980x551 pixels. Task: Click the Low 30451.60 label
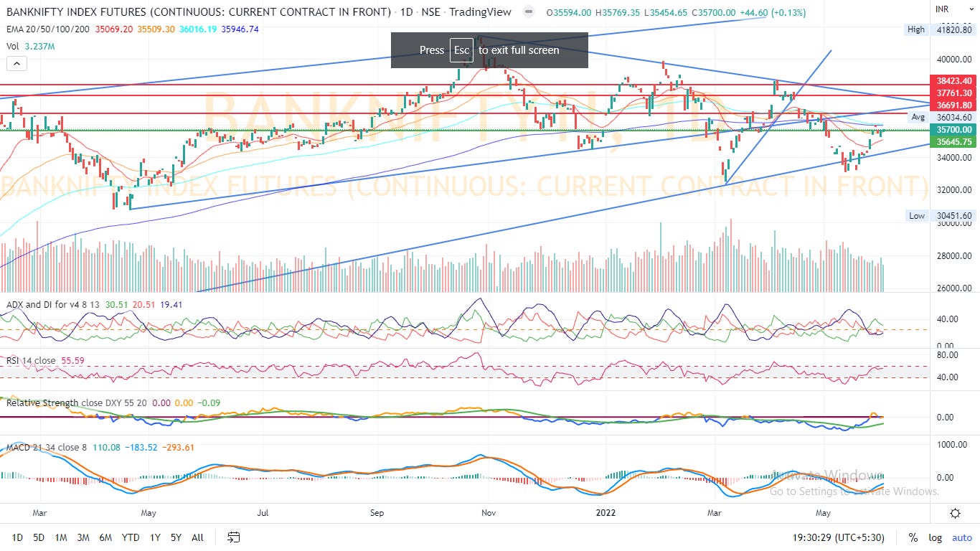point(940,215)
